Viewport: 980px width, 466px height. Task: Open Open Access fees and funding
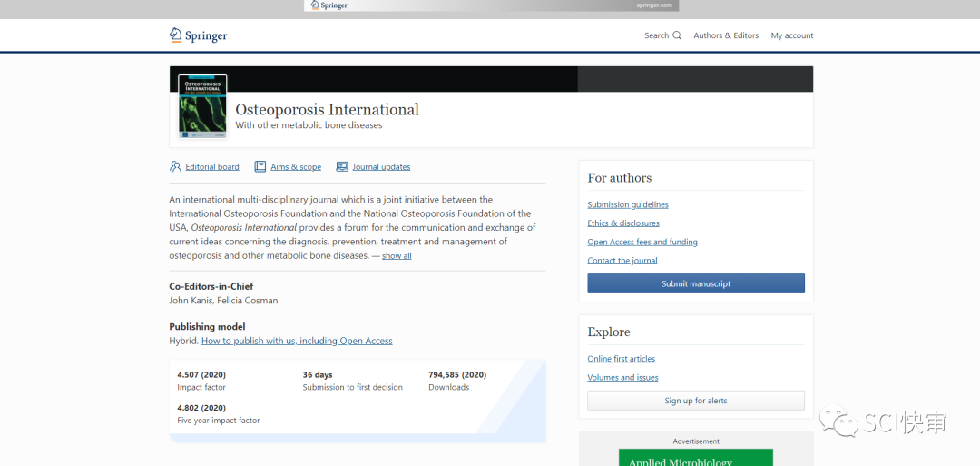coord(642,243)
